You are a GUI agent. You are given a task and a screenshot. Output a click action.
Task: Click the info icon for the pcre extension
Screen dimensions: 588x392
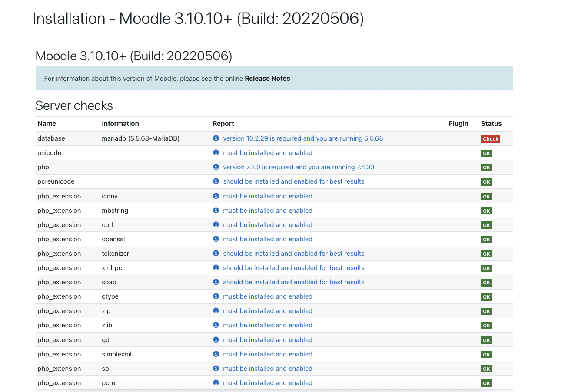pyautogui.click(x=216, y=383)
